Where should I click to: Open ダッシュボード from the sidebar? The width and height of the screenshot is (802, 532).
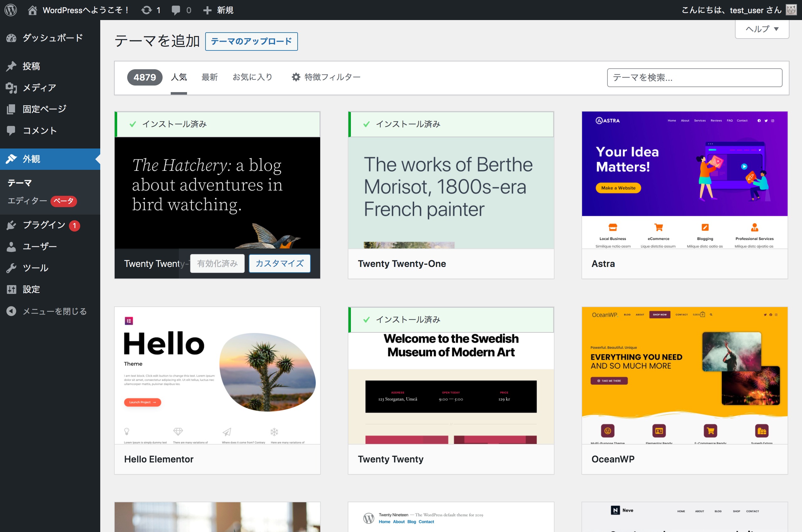(x=52, y=38)
